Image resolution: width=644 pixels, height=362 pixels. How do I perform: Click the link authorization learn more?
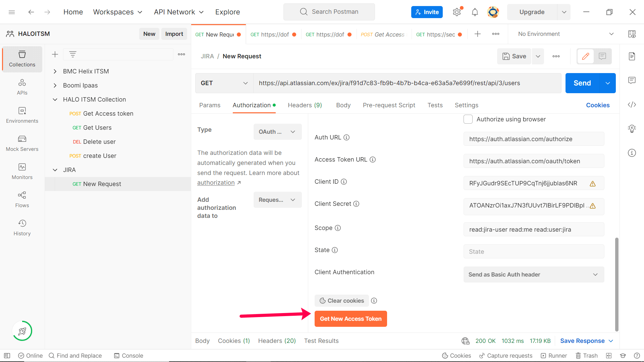point(216,183)
